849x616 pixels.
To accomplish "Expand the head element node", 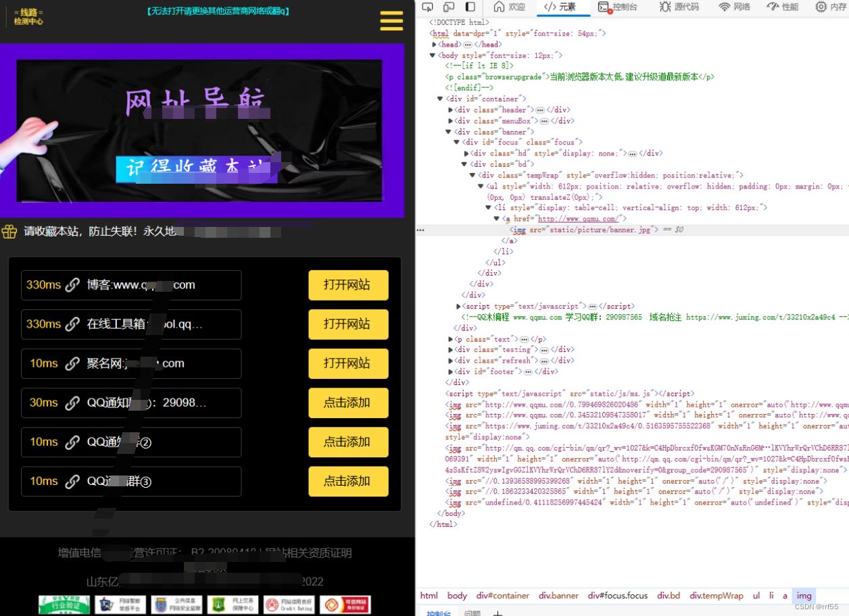I will click(x=434, y=45).
